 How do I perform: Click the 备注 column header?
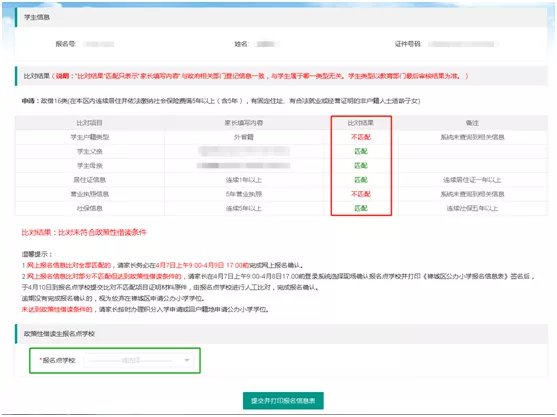tap(472, 123)
